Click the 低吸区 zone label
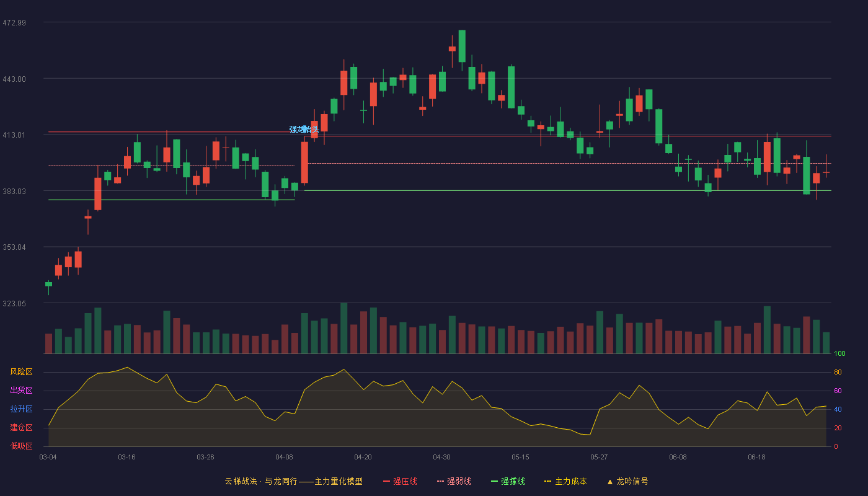Image resolution: width=868 pixels, height=496 pixels. (x=22, y=446)
